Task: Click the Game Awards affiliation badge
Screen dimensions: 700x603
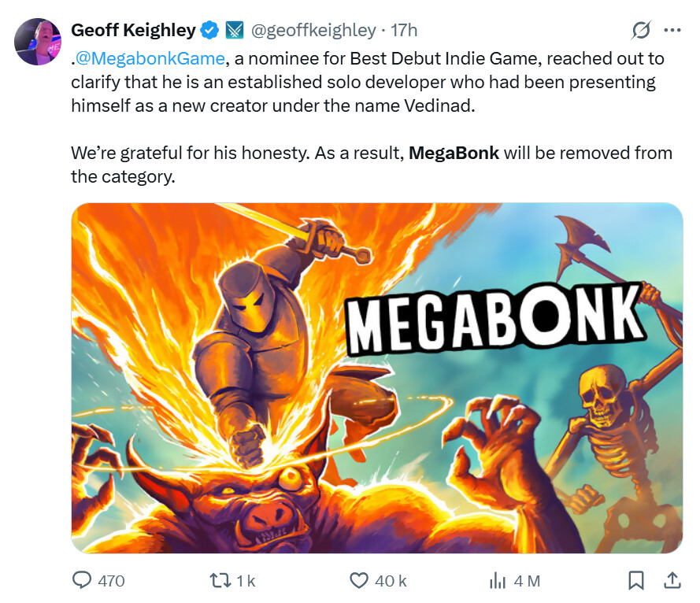Action: (235, 31)
